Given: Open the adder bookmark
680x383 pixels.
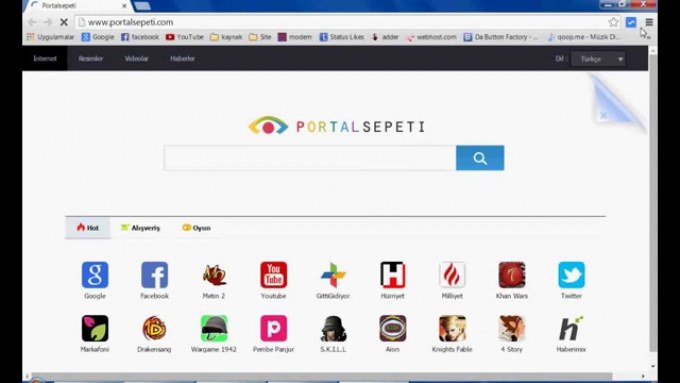Looking at the screenshot, I should 385,37.
